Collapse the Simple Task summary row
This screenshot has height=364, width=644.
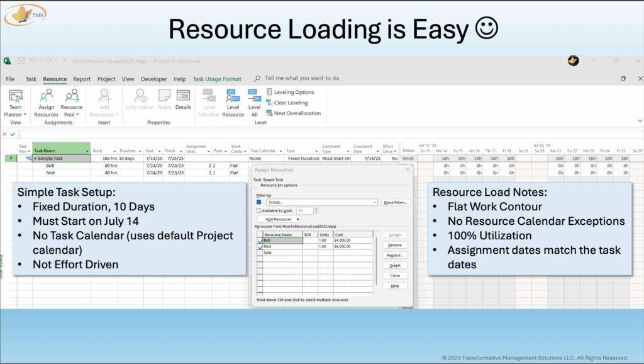[35, 158]
